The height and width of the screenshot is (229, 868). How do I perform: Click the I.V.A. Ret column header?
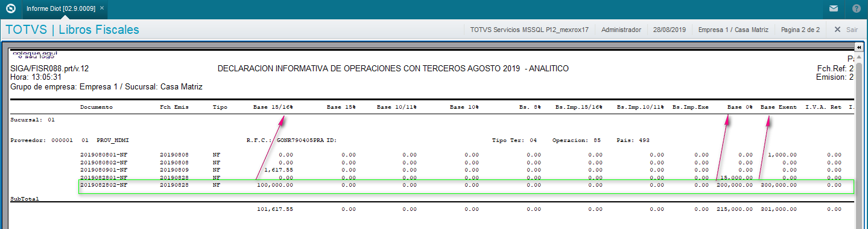pyautogui.click(x=823, y=107)
